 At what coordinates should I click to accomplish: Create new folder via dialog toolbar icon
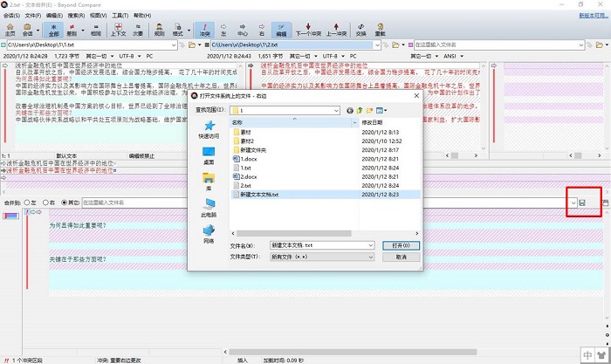[x=369, y=111]
